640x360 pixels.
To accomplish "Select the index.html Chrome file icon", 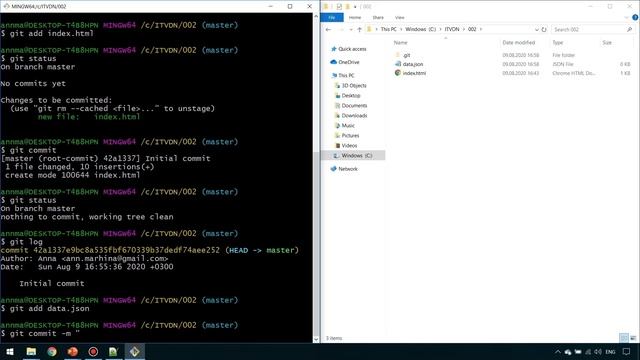I will (x=398, y=73).
